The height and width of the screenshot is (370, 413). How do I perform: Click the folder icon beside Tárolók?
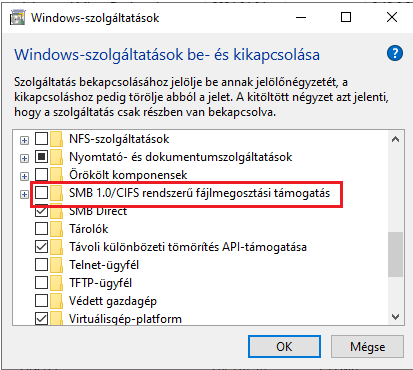[57, 229]
